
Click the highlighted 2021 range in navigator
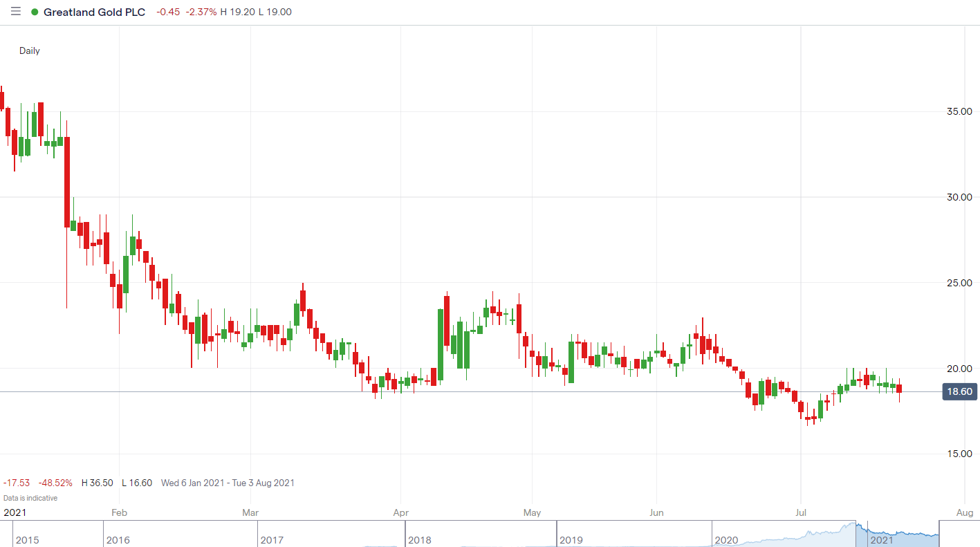896,535
